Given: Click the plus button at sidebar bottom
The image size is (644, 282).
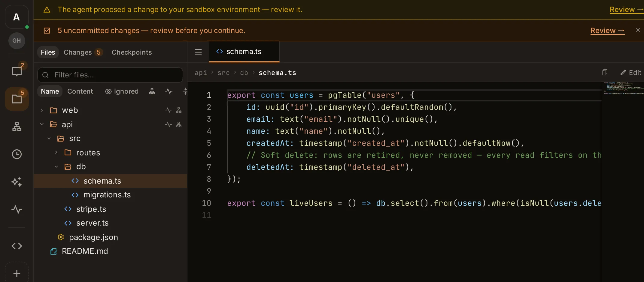Looking at the screenshot, I should pos(17,274).
